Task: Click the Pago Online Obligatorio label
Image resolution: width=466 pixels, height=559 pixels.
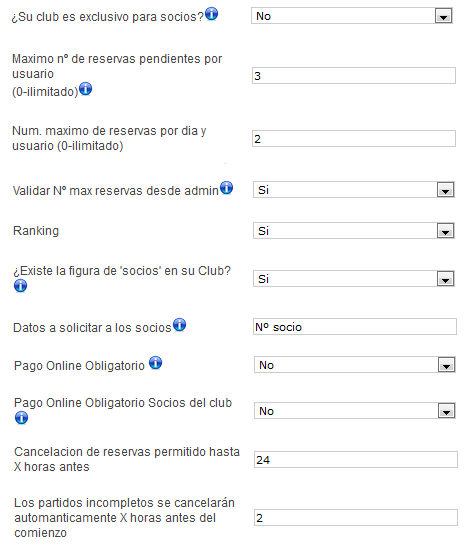Action: [80, 366]
